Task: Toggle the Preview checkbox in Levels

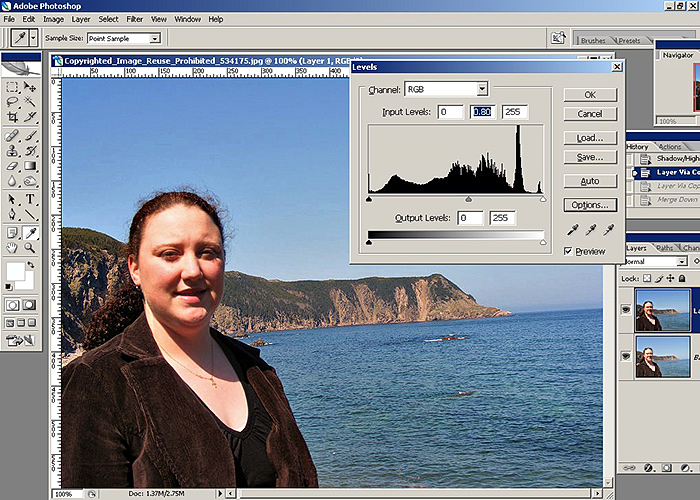Action: coord(568,251)
